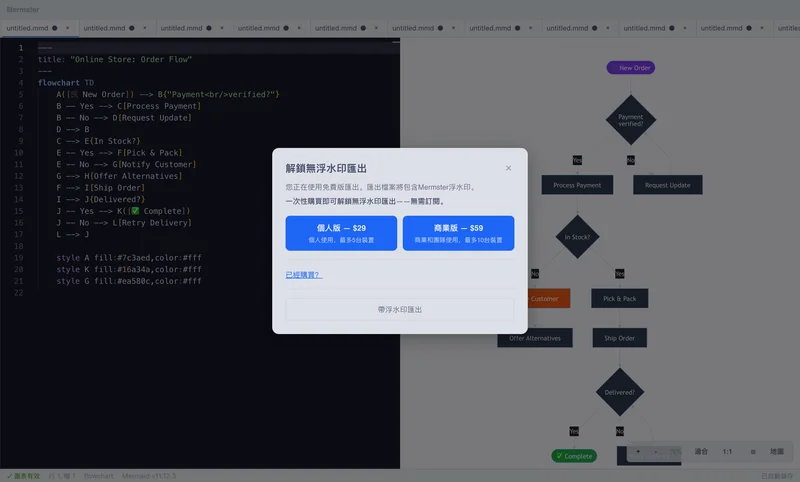Open the 已經購買? link
The width and height of the screenshot is (800, 482).
(304, 275)
